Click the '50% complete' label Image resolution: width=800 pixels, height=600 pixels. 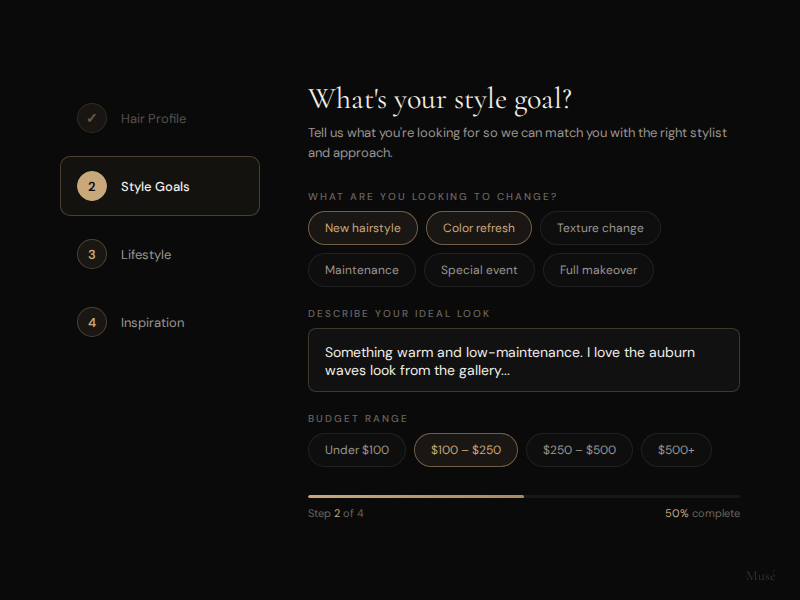point(702,513)
